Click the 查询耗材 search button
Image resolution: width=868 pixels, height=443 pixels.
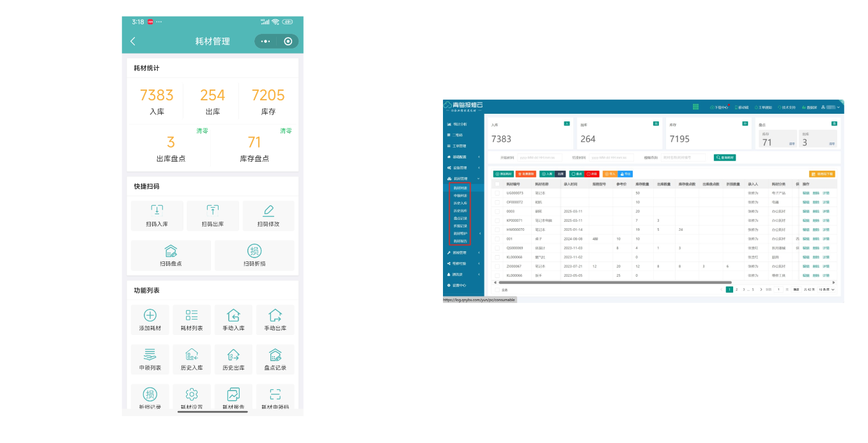click(x=725, y=157)
